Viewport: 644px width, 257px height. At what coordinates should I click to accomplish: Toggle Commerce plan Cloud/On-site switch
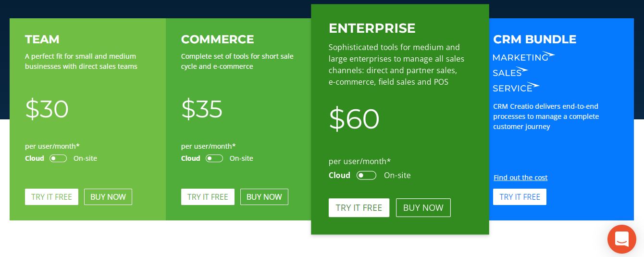pyautogui.click(x=214, y=158)
